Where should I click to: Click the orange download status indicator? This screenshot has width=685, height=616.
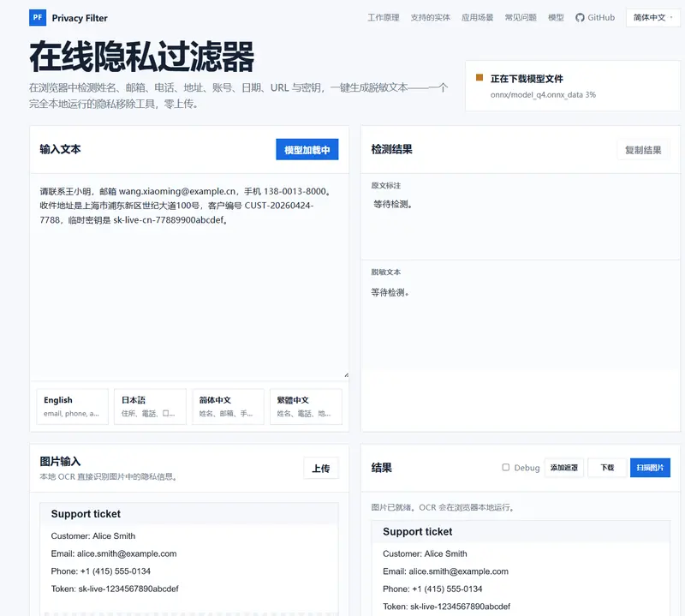[x=479, y=77]
